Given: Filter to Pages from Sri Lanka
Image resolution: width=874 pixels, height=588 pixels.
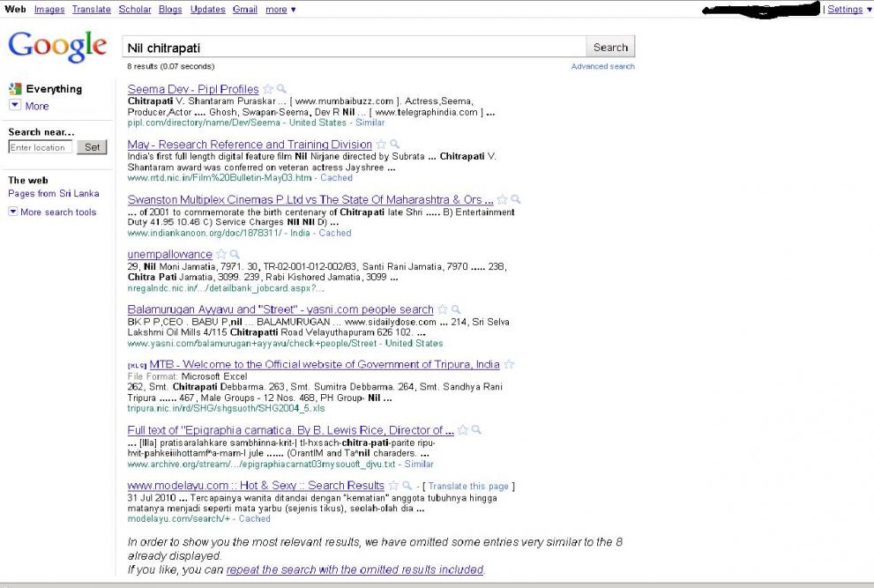Looking at the screenshot, I should click(54, 193).
